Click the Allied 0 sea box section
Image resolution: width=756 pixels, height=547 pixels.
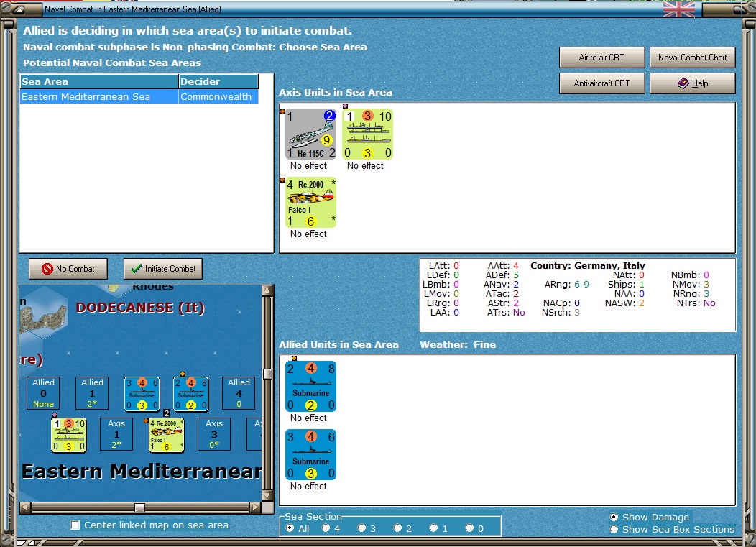43,393
